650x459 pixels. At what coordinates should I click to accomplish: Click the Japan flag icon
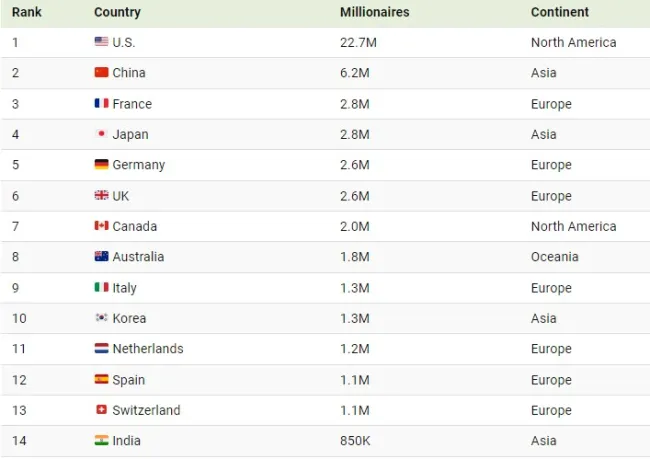pos(101,134)
